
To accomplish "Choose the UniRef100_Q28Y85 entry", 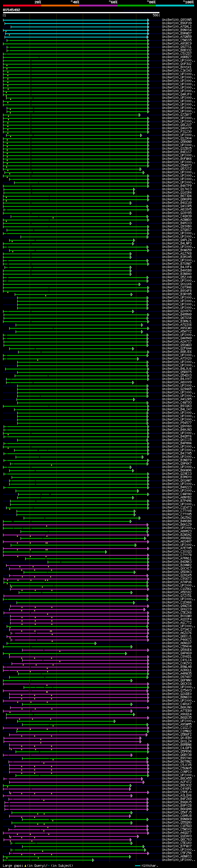I will [177, 213].
